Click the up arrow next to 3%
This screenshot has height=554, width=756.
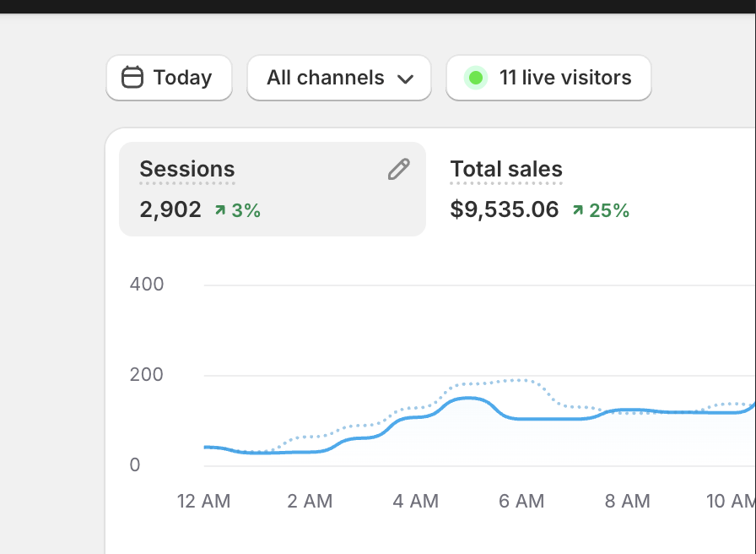pyautogui.click(x=220, y=210)
